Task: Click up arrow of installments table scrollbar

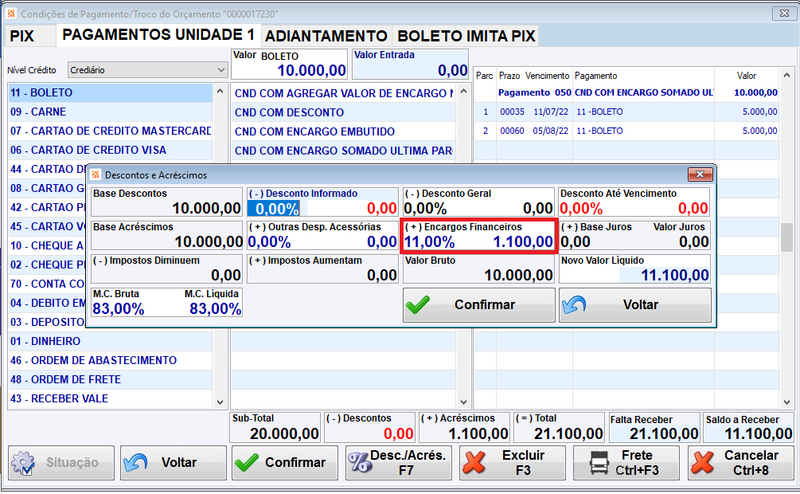Action: (x=786, y=76)
